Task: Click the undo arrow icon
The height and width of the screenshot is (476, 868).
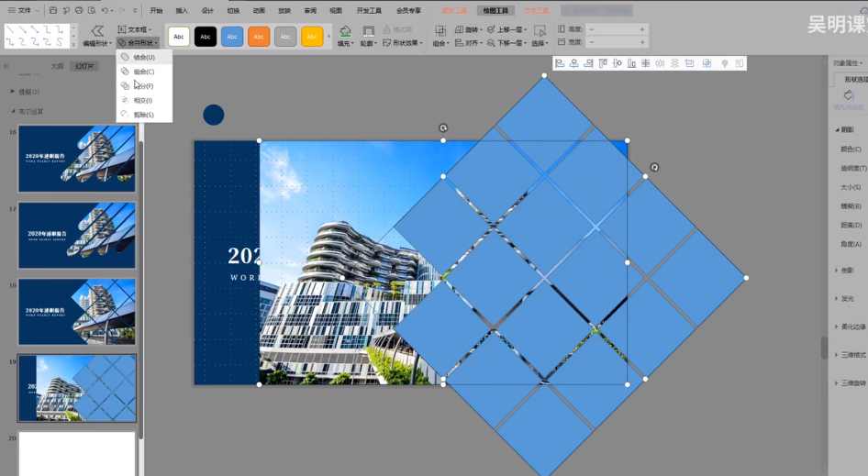Action: tap(104, 10)
